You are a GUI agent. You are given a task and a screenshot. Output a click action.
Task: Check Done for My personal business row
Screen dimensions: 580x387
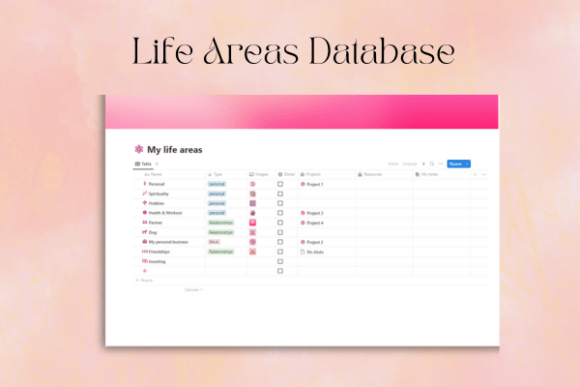point(280,242)
